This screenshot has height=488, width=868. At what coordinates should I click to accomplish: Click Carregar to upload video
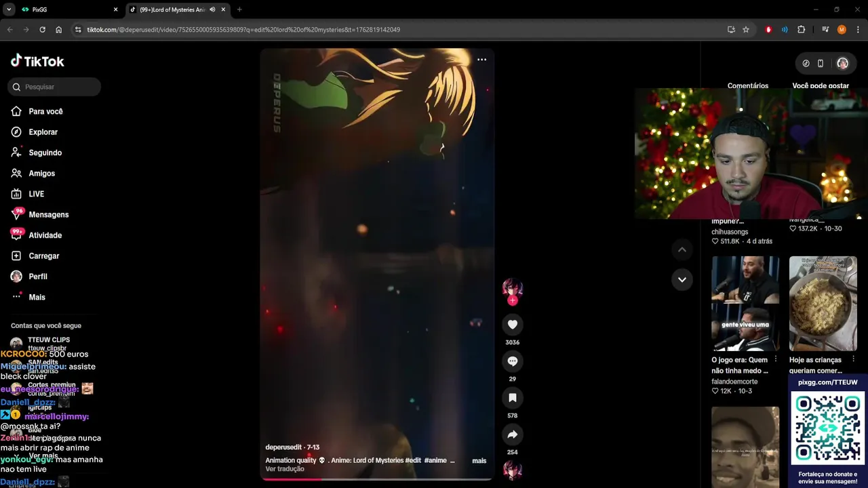(x=43, y=256)
